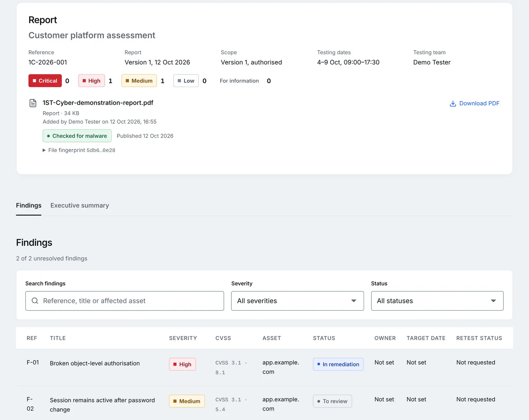Click the Medium severity badge in summary
529x420 pixels.
[139, 80]
